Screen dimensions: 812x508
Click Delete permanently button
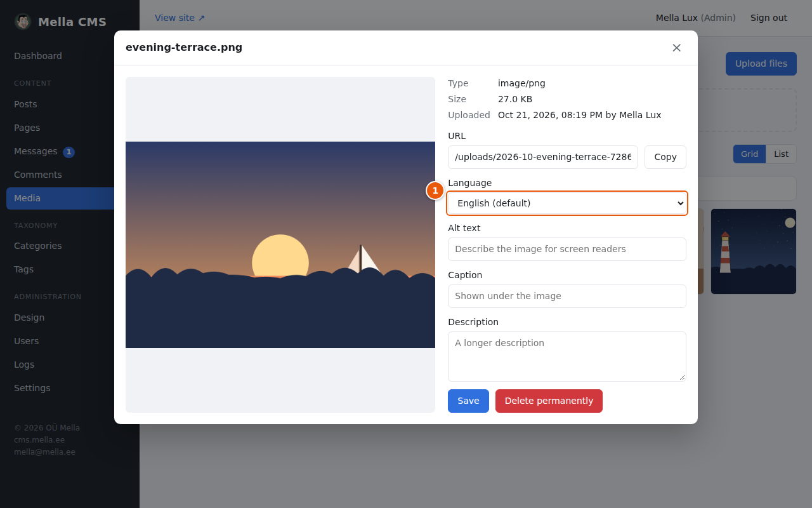coord(549,401)
